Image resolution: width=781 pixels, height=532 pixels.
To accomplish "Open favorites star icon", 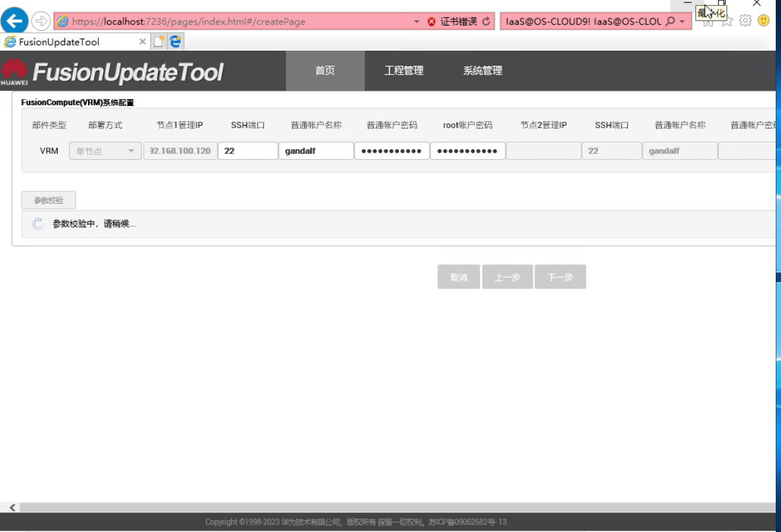I will pos(727,22).
